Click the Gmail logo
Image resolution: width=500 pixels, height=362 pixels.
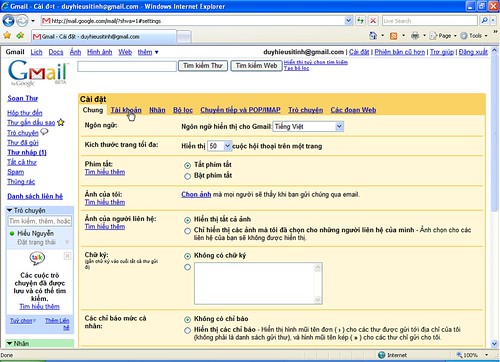[x=37, y=73]
